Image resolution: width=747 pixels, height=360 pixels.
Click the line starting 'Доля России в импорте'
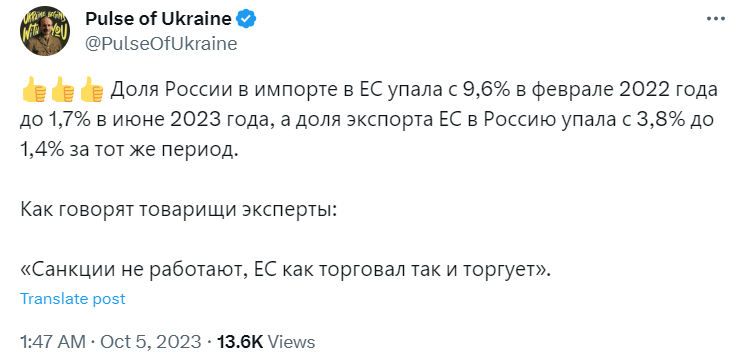tap(414, 92)
